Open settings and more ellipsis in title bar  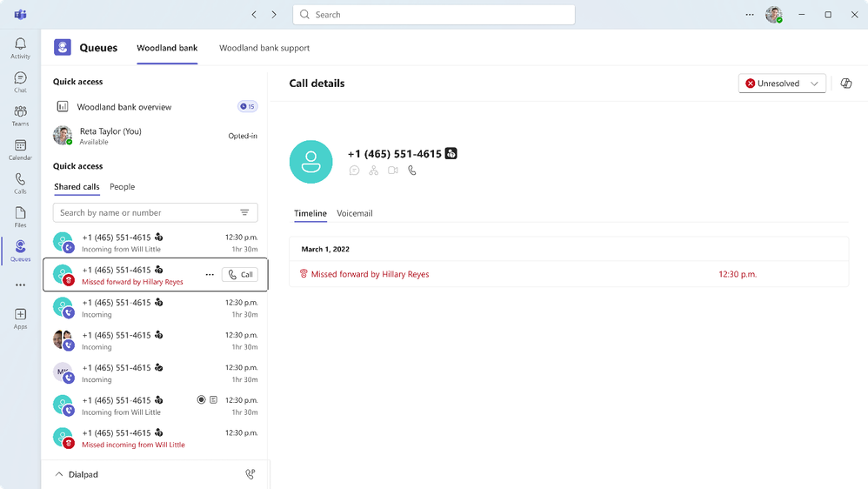pyautogui.click(x=750, y=15)
